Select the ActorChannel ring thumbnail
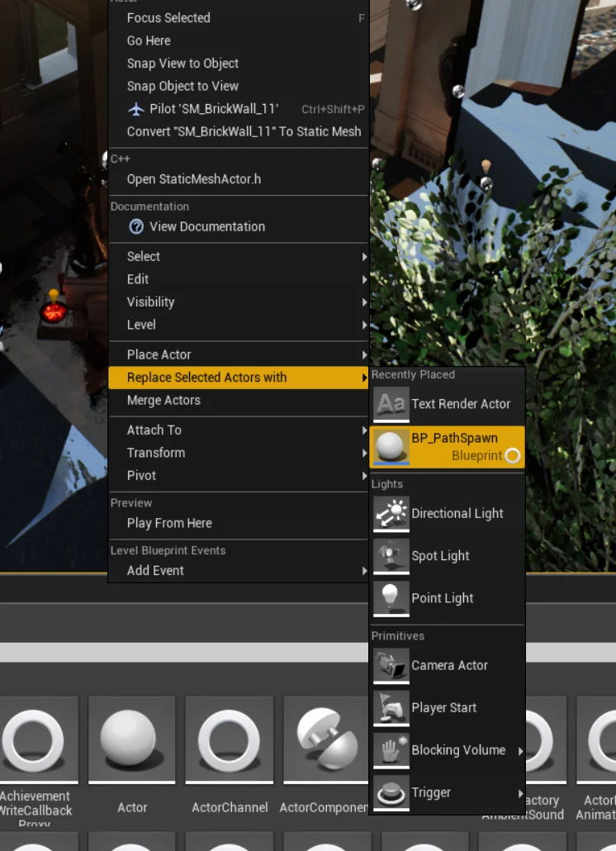The width and height of the screenshot is (616, 851). click(230, 740)
